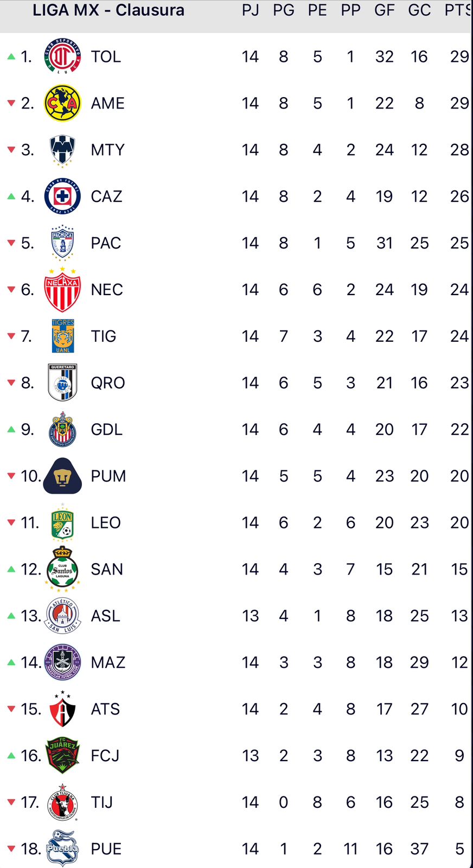This screenshot has width=473, height=868.
Task: Click the green up arrow beside TOL
Action: point(11,56)
